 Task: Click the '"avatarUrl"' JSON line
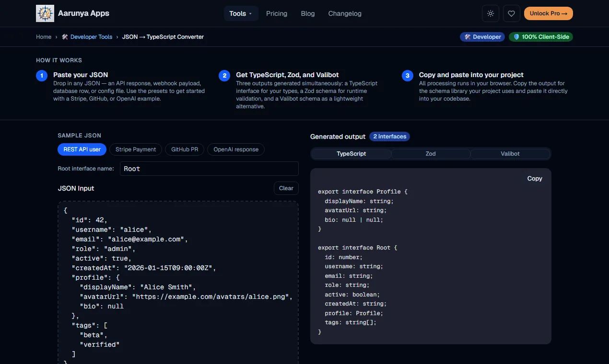tap(186, 296)
